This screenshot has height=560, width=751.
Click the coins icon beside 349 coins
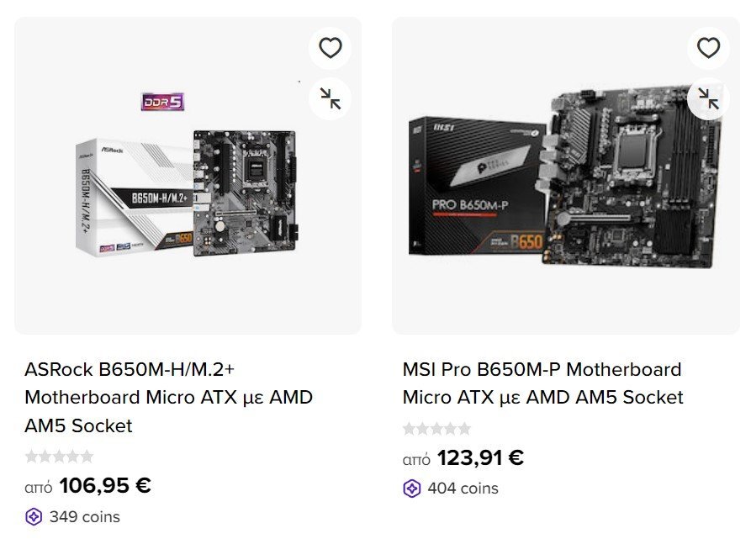tap(34, 517)
